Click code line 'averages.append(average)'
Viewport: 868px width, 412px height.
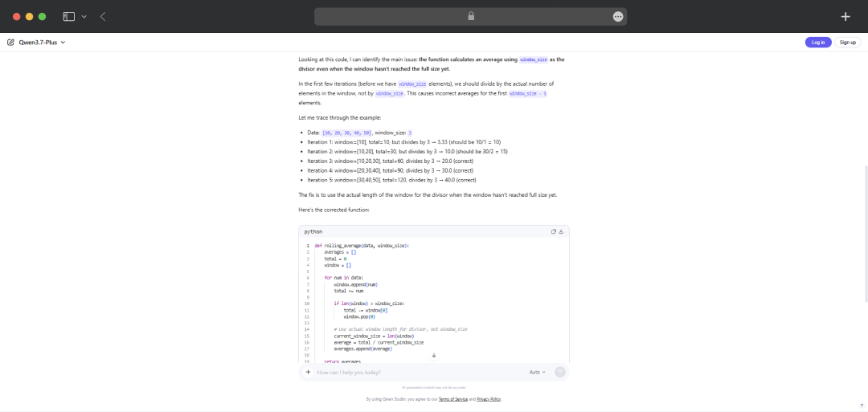[362, 349]
